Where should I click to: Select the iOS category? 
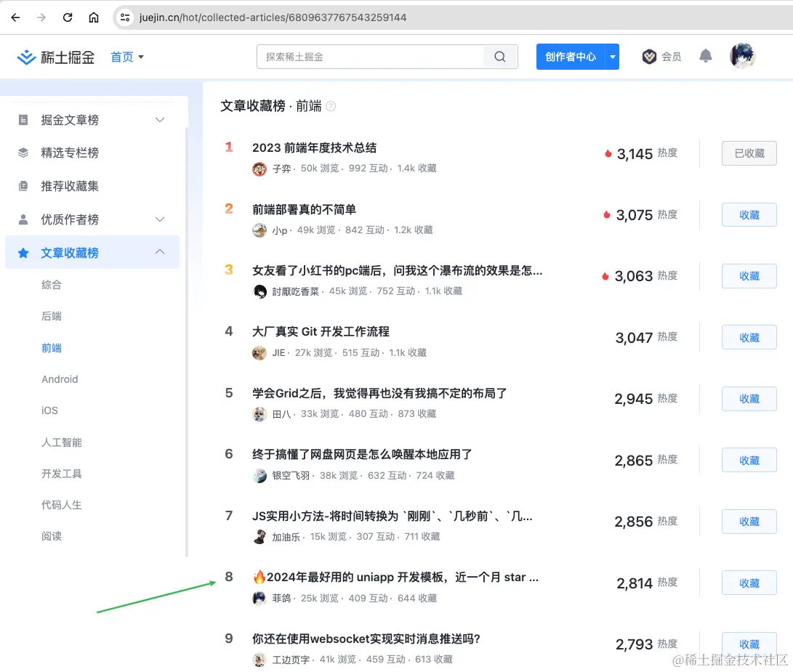49,410
